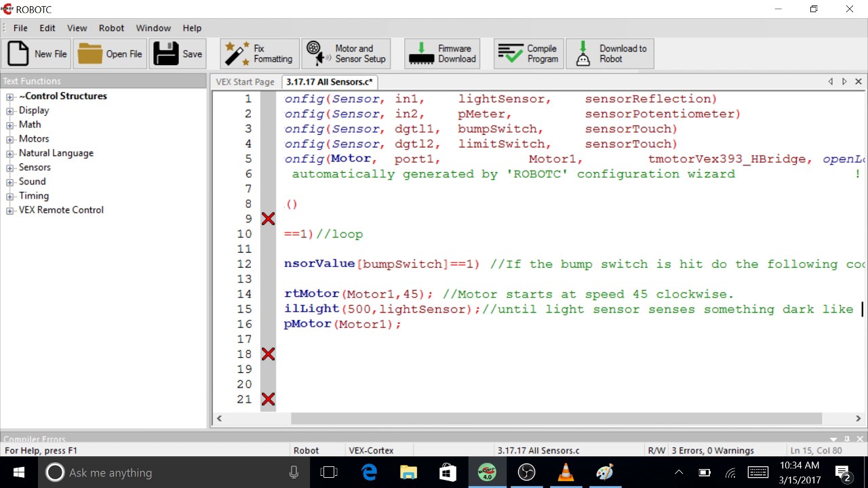Open the File menu

20,28
